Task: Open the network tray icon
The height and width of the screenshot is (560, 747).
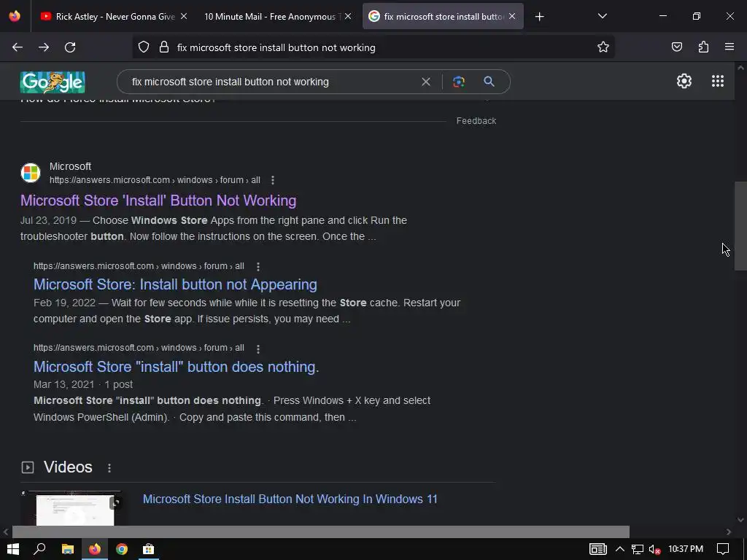Action: click(x=637, y=549)
